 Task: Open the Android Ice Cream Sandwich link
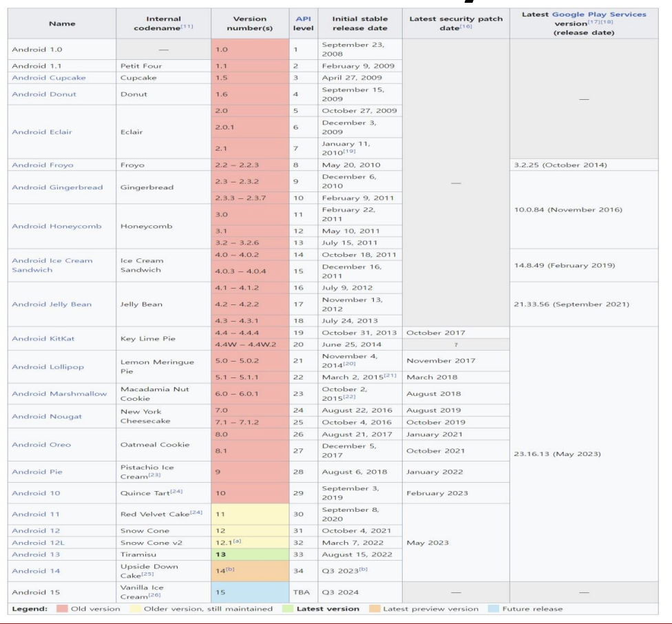(x=52, y=265)
